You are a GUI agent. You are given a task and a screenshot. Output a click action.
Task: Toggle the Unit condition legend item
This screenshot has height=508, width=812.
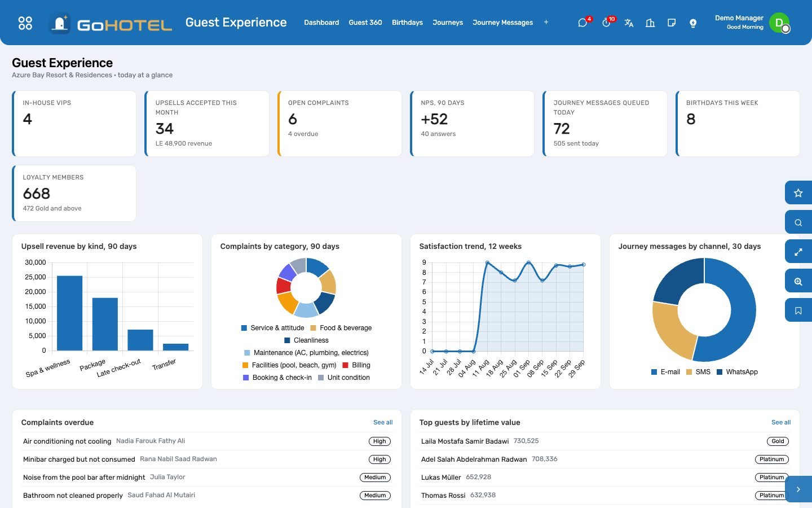[x=344, y=378]
